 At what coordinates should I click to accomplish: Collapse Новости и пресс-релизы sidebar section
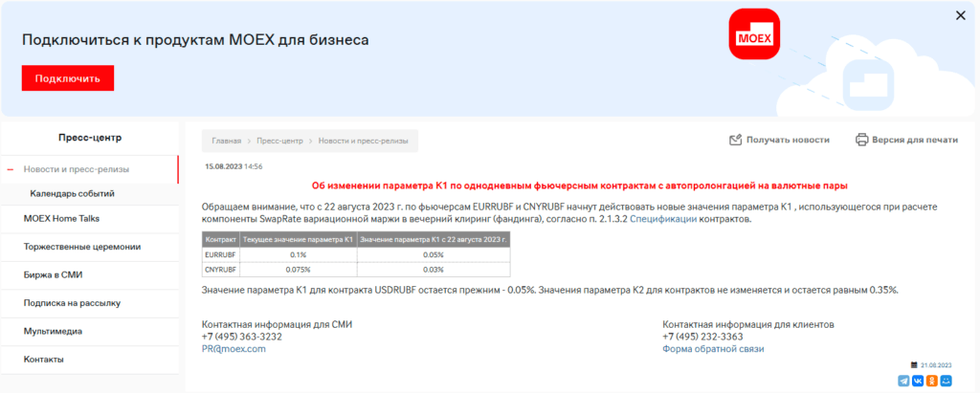pos(10,169)
